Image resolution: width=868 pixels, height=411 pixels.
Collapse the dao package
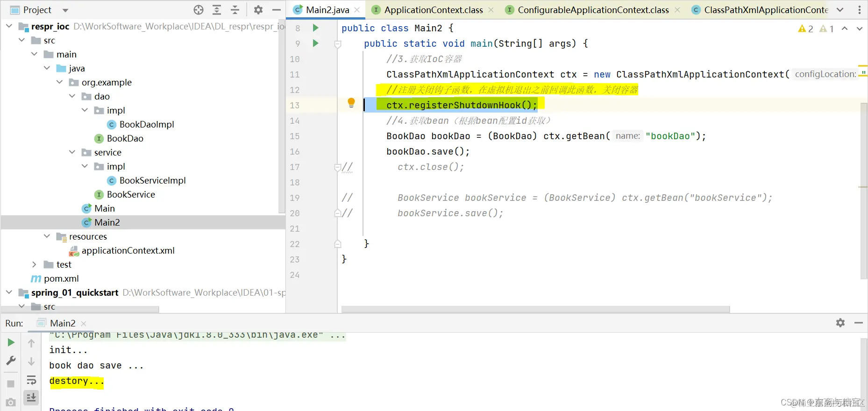[x=72, y=96]
